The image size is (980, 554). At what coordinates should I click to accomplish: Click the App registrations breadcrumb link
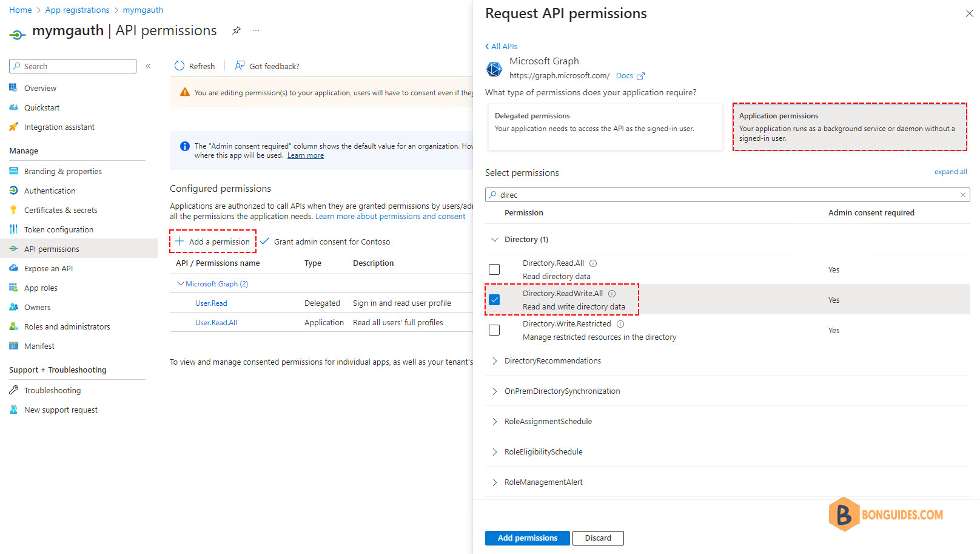tap(78, 10)
